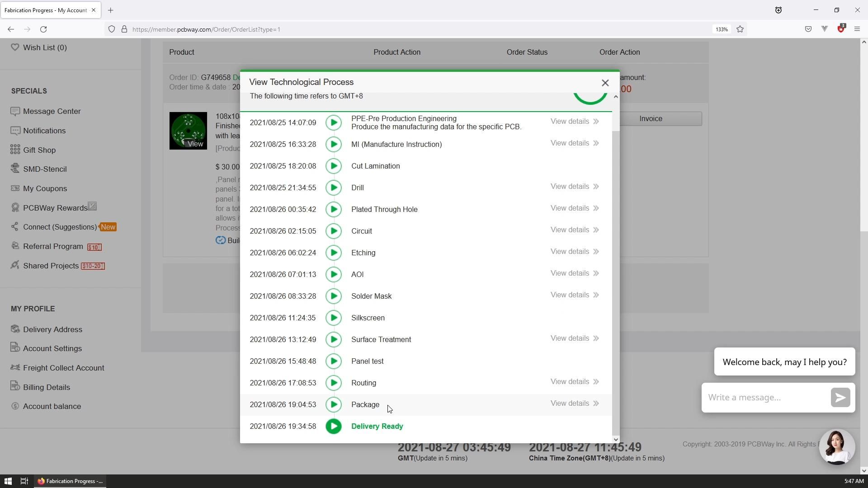The image size is (868, 488).
Task: Open chat support agent avatar
Action: [x=836, y=446]
